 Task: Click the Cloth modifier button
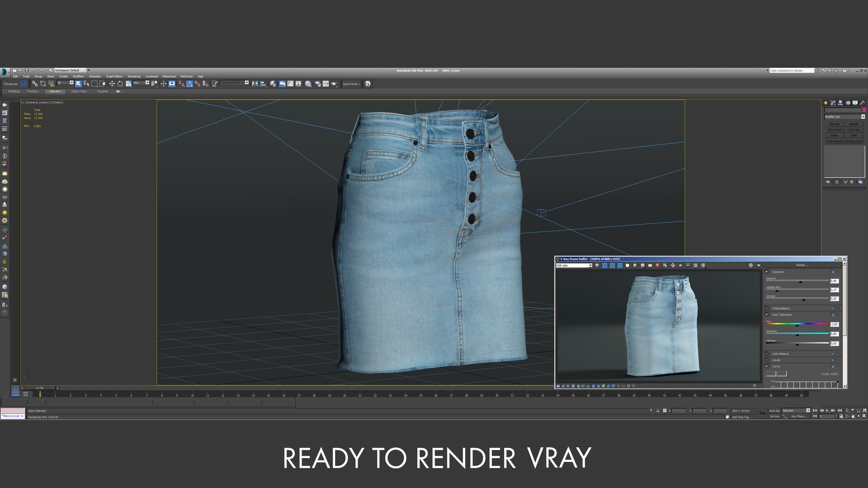click(854, 135)
